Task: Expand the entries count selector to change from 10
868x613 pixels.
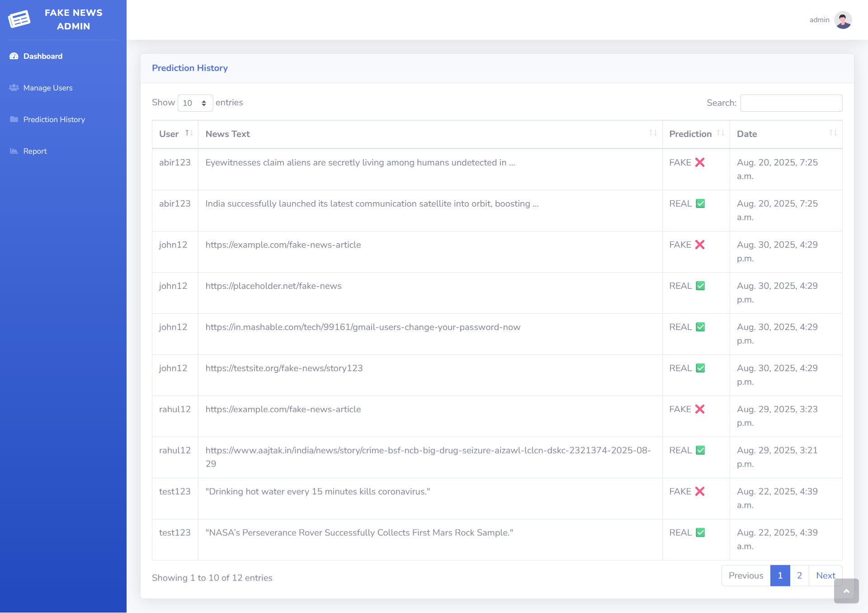Action: click(195, 103)
